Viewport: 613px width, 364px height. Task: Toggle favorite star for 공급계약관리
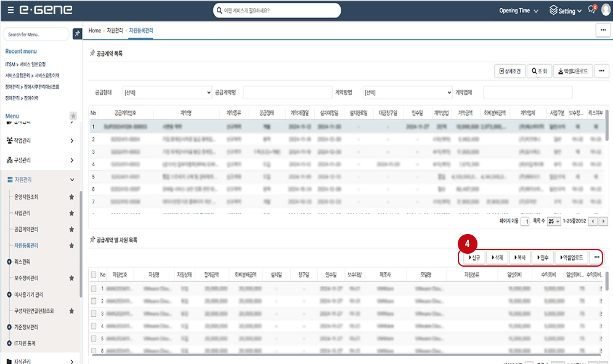click(x=71, y=229)
